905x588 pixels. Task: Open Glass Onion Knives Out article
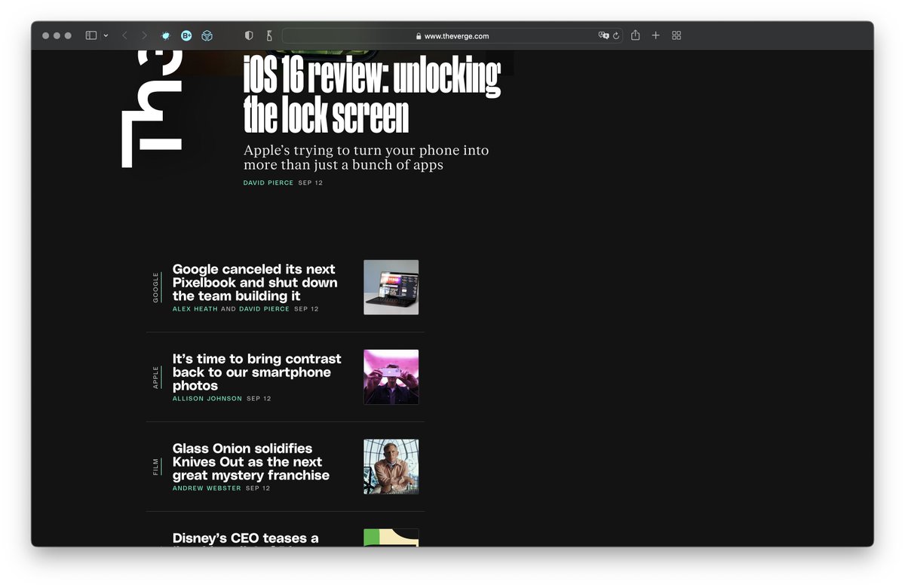click(x=250, y=462)
